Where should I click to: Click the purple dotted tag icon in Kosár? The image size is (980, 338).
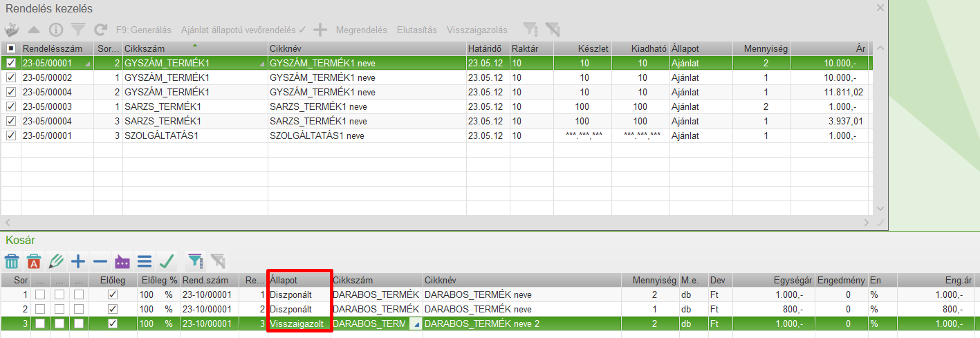(x=122, y=261)
